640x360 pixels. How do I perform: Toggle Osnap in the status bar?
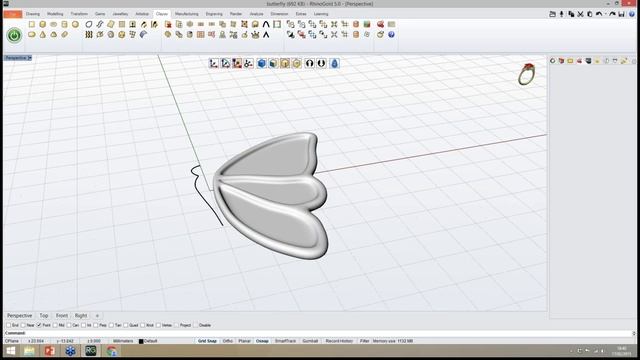point(262,341)
